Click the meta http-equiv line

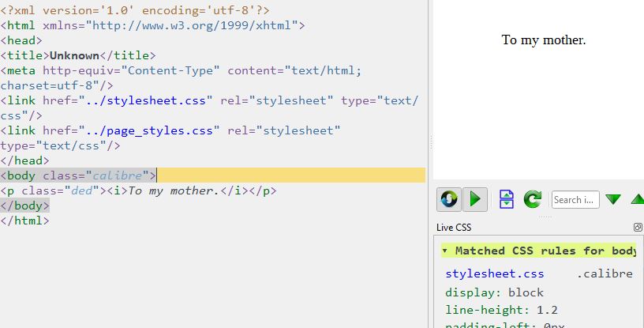click(181, 70)
